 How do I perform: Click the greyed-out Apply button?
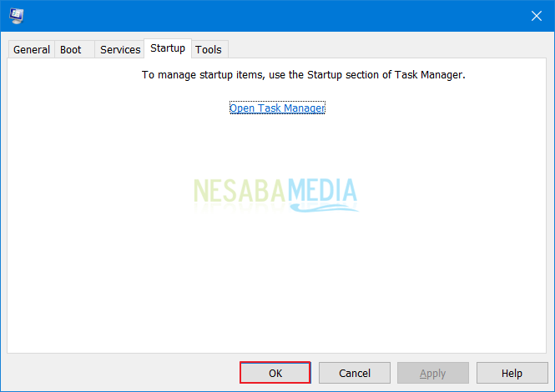click(433, 373)
